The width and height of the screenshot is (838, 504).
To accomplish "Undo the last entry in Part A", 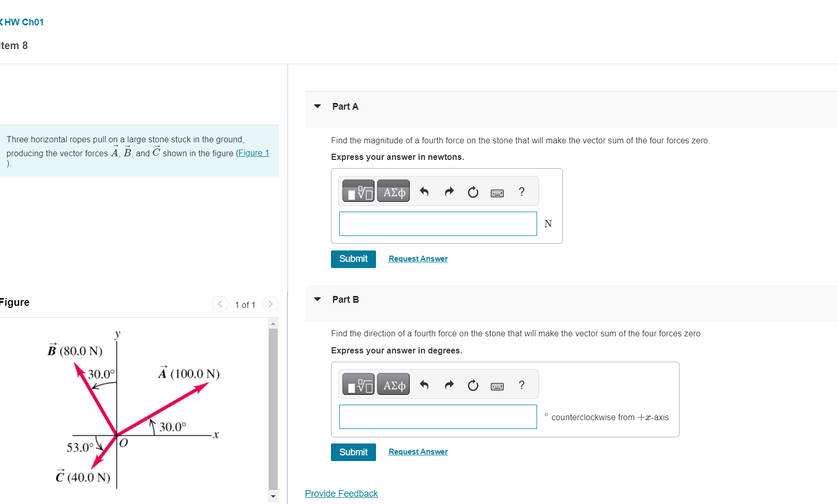I will click(x=424, y=192).
